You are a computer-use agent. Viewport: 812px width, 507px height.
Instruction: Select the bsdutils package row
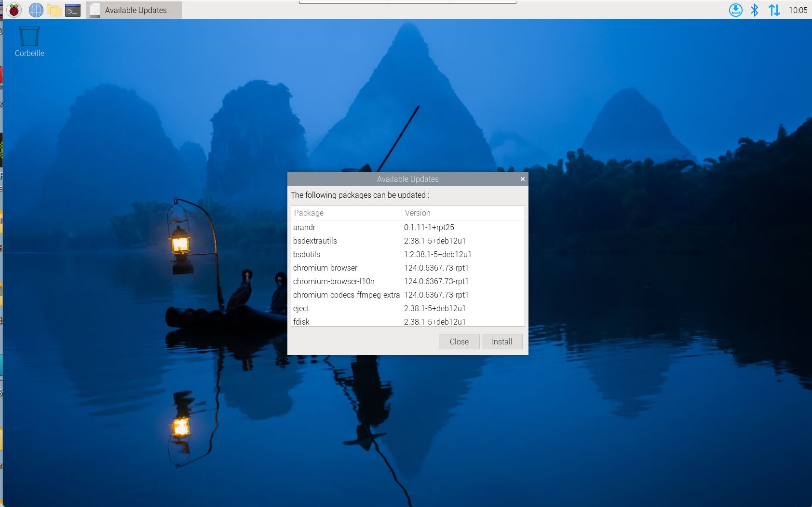pyautogui.click(x=407, y=254)
